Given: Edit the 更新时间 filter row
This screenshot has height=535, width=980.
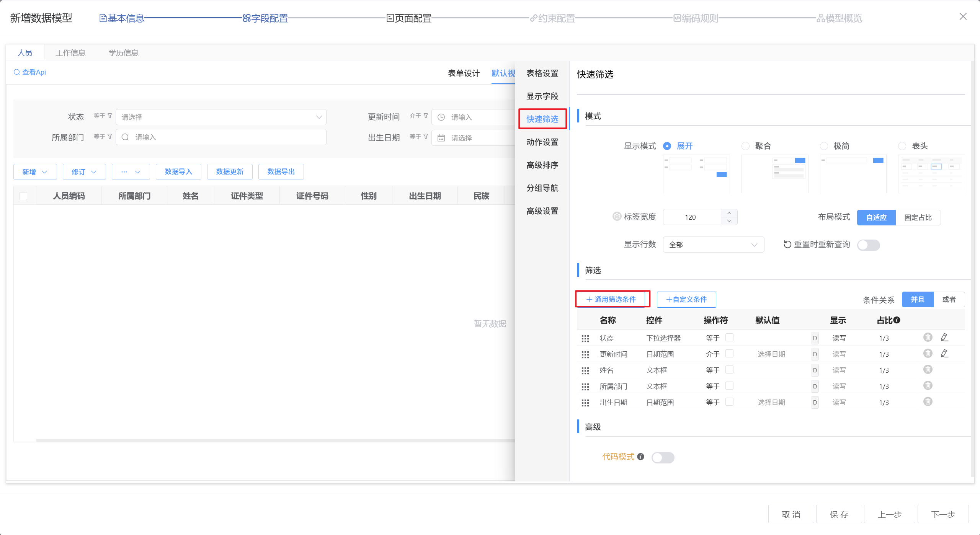Looking at the screenshot, I should (x=944, y=353).
